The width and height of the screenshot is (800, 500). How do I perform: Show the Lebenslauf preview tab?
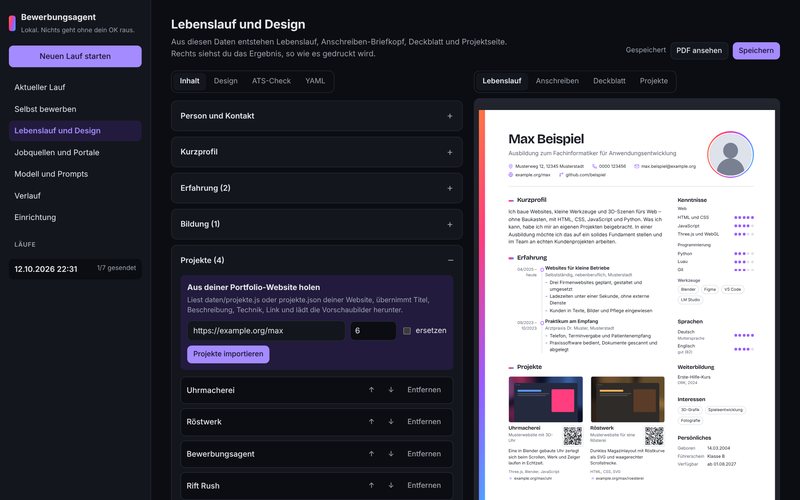[x=502, y=81]
